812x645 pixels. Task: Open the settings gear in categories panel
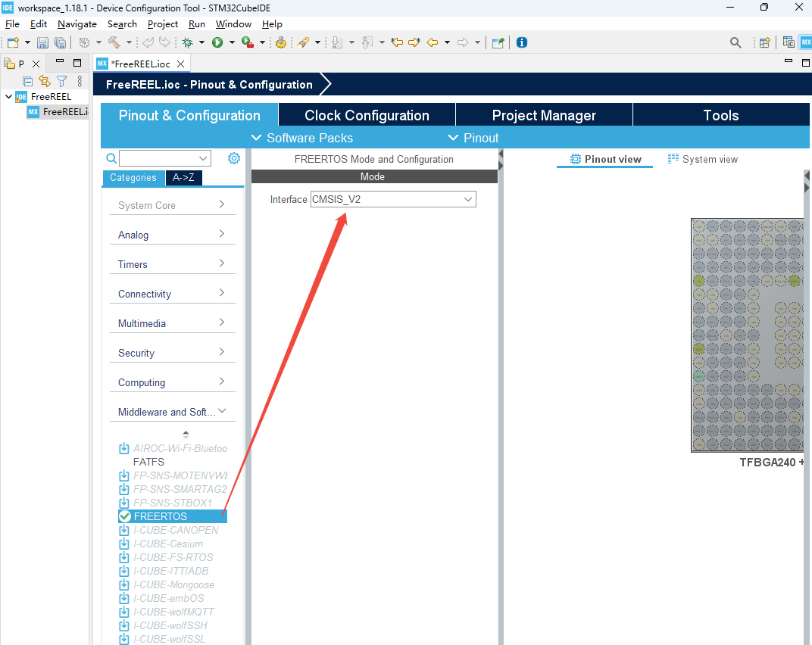tap(234, 158)
